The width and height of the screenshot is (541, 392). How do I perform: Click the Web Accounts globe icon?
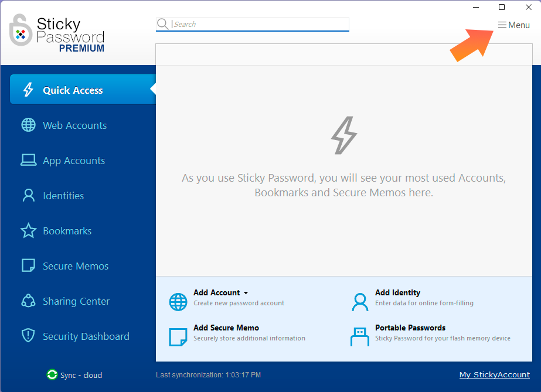coord(28,125)
